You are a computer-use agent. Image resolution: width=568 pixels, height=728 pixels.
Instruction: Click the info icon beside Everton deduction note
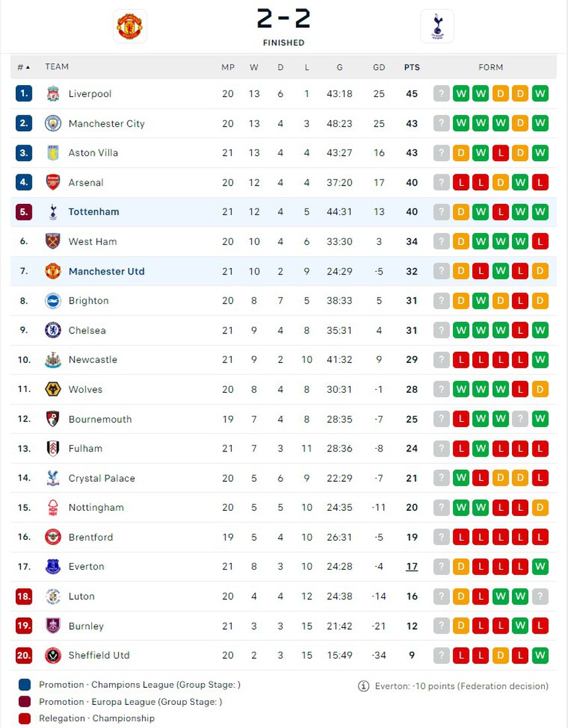[x=363, y=686]
